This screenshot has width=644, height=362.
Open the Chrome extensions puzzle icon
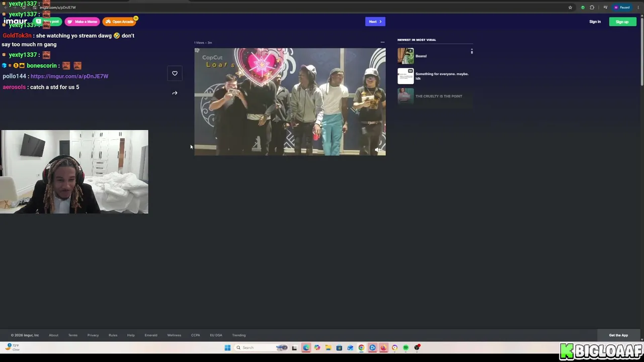[592, 8]
